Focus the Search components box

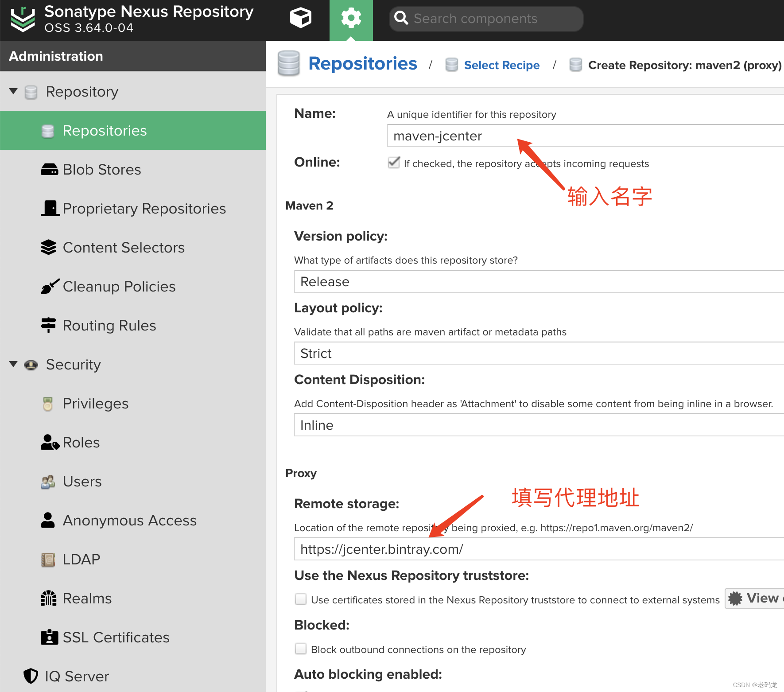pos(486,19)
